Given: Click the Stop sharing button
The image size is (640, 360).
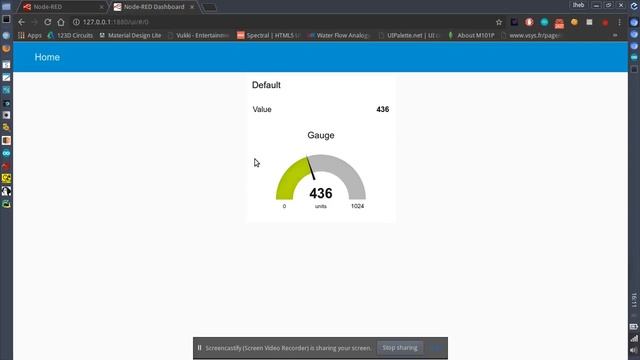Looking at the screenshot, I should [400, 348].
